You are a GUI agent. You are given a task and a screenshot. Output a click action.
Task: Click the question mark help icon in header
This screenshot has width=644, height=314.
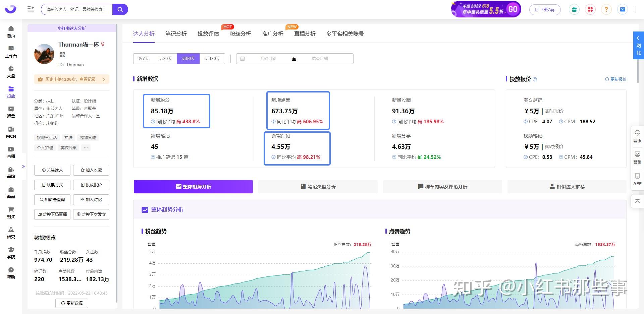[x=606, y=9]
